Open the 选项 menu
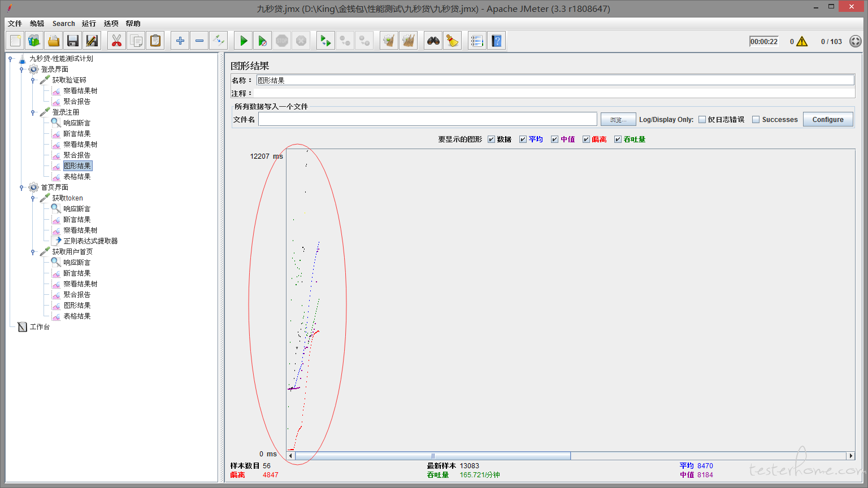 (x=111, y=24)
